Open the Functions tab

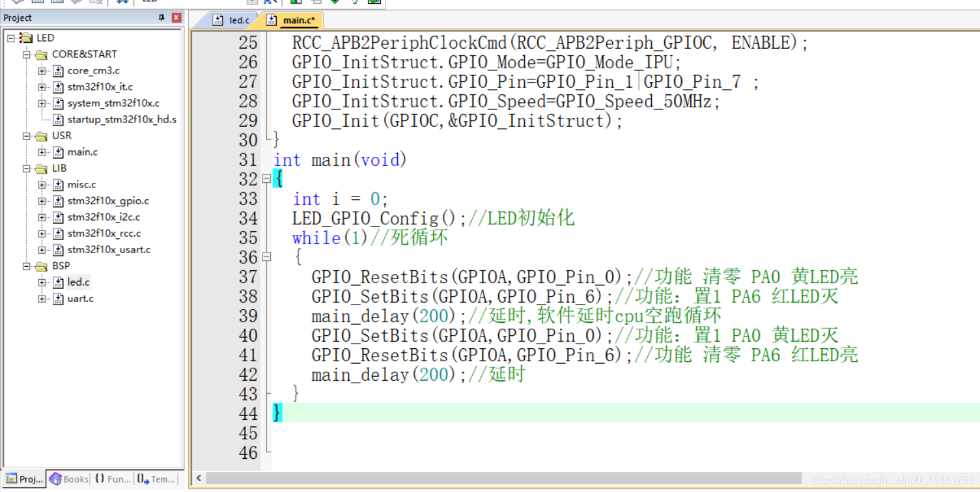(112, 479)
